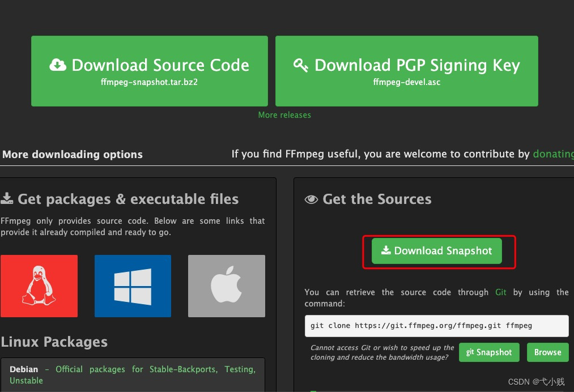Click the Linux penguin package icon
The width and height of the screenshot is (574, 392).
point(39,286)
